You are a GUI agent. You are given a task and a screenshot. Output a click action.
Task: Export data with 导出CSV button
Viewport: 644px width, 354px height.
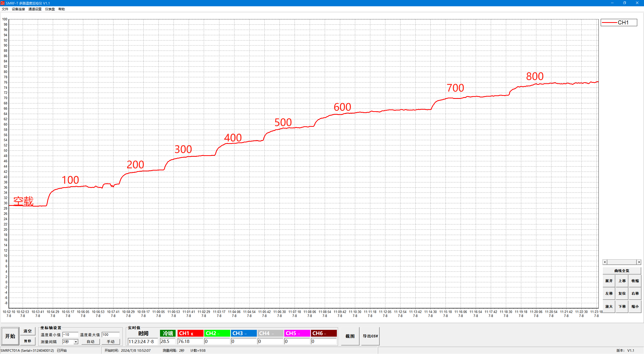(x=370, y=336)
